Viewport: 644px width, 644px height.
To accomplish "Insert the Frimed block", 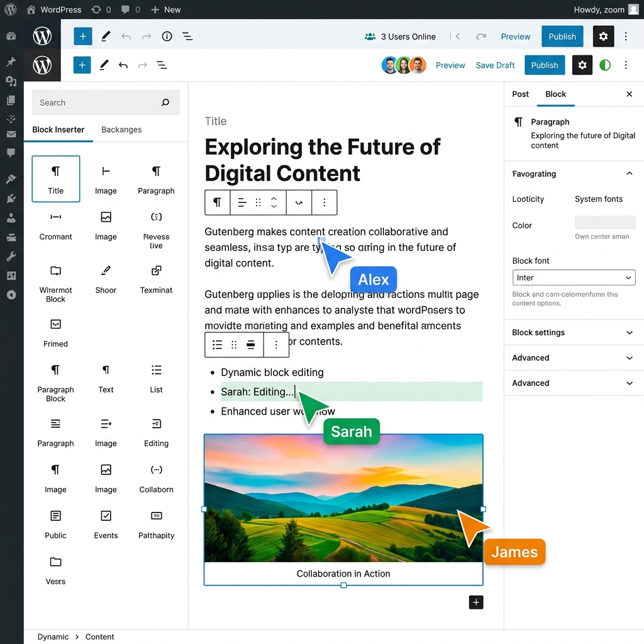I will pos(55,333).
